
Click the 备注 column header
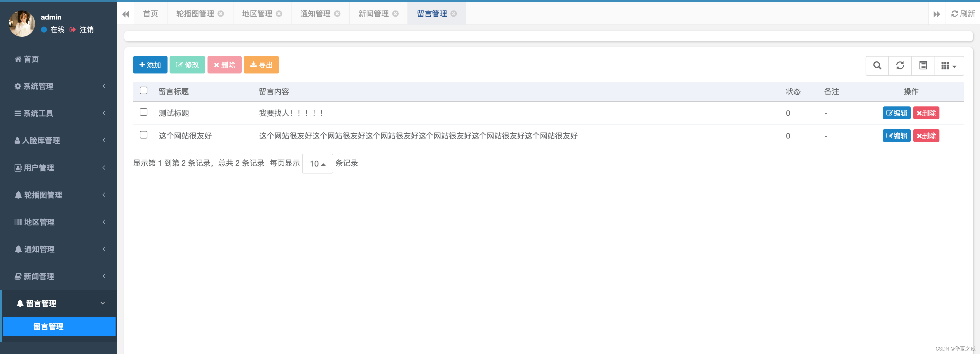click(x=832, y=92)
